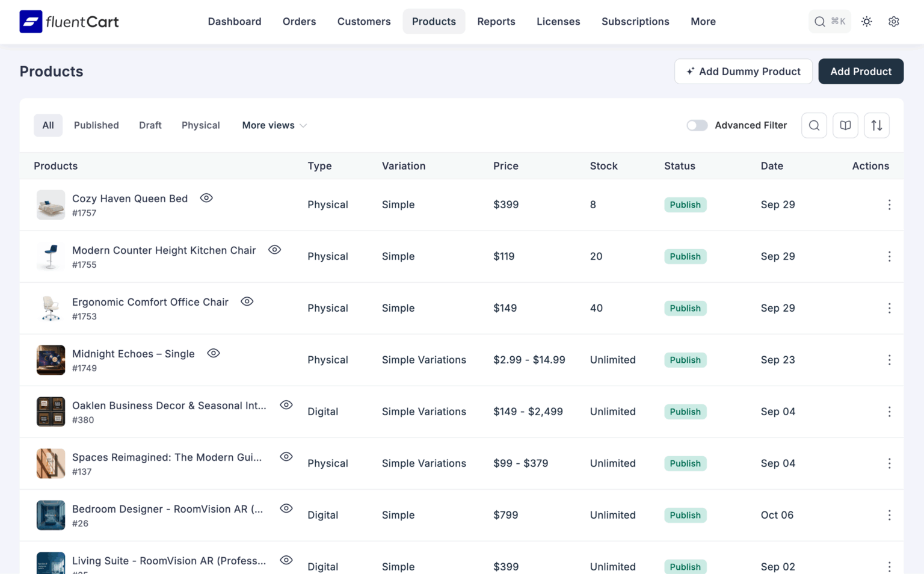The height and width of the screenshot is (574, 924).
Task: Open the More navigation dropdown
Action: [703, 22]
